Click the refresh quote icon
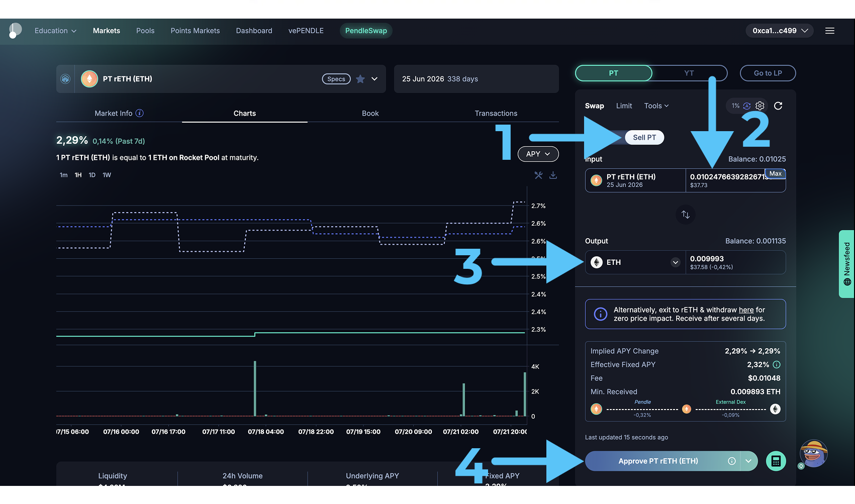 [778, 106]
